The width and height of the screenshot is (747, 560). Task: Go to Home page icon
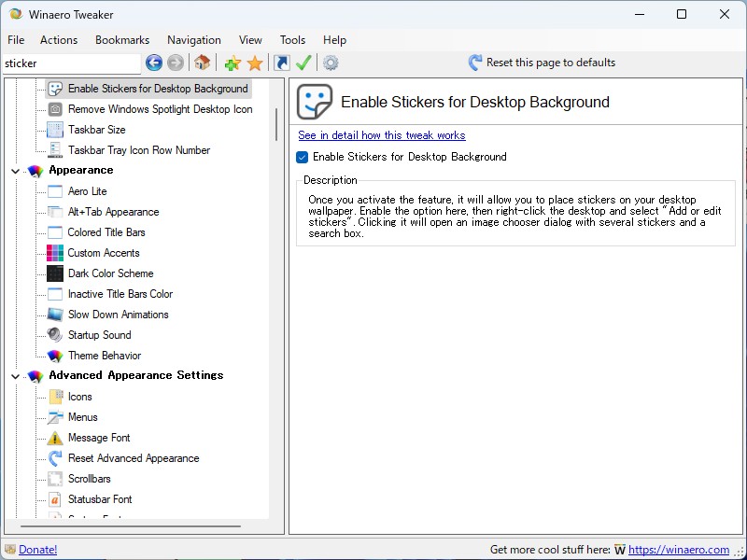202,63
